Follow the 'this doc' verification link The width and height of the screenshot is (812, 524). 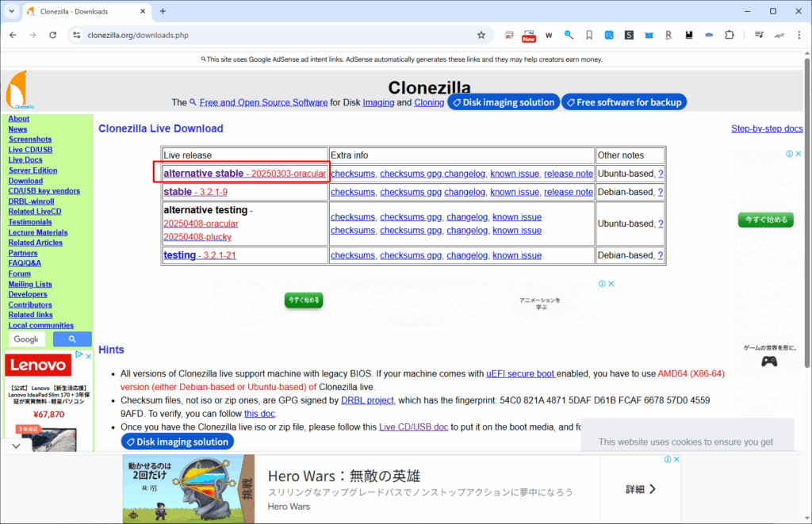point(259,414)
